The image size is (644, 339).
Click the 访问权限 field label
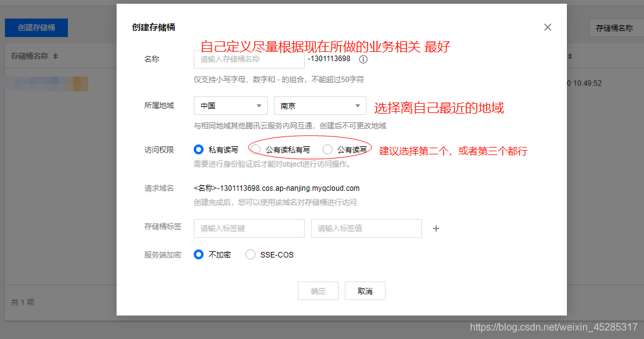[159, 150]
